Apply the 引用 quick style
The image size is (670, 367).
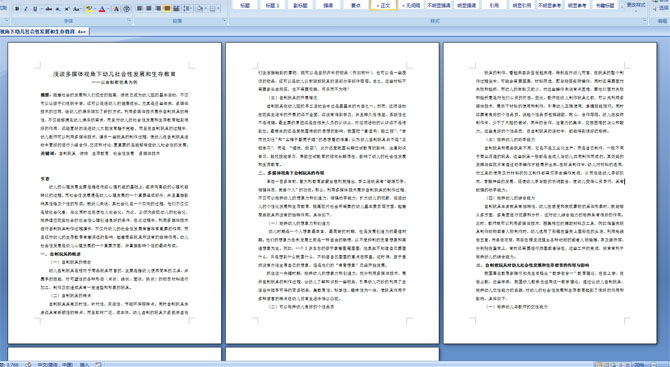(494, 5)
